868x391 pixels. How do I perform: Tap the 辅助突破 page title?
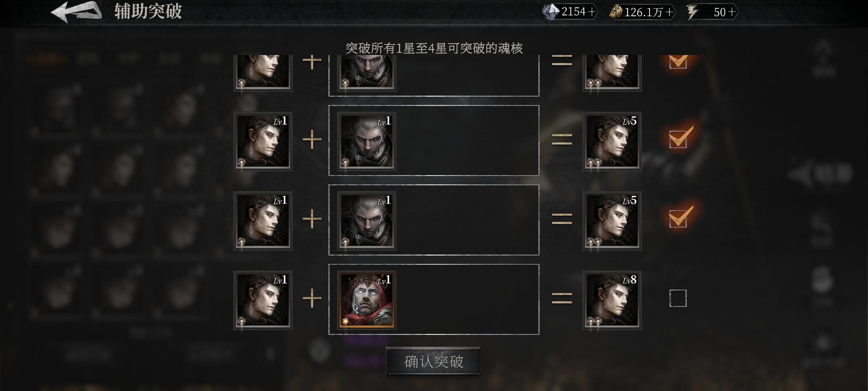[148, 11]
